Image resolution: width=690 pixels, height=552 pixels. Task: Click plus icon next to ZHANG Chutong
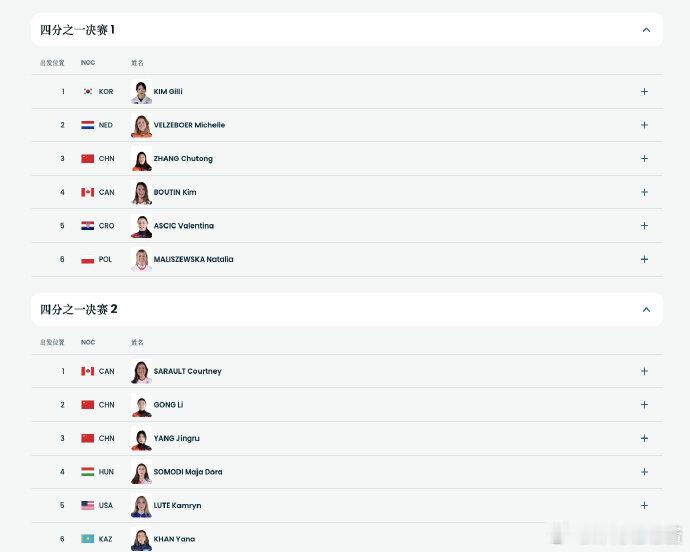(x=644, y=159)
